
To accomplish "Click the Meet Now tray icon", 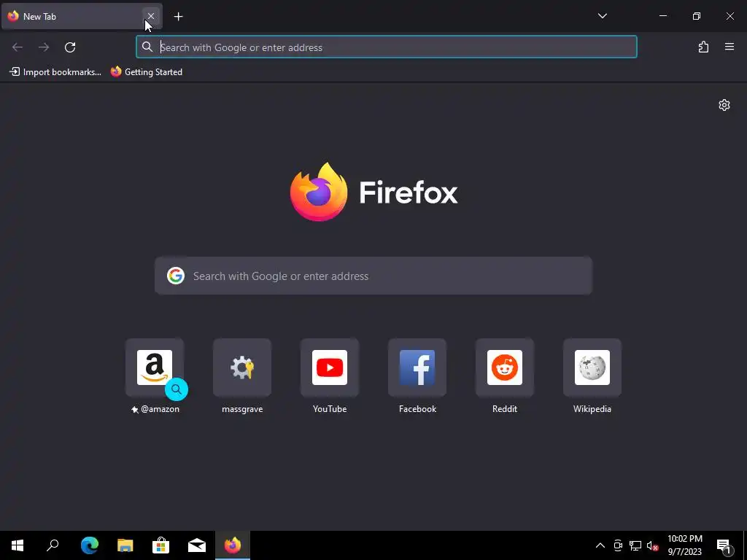I will (x=618, y=545).
